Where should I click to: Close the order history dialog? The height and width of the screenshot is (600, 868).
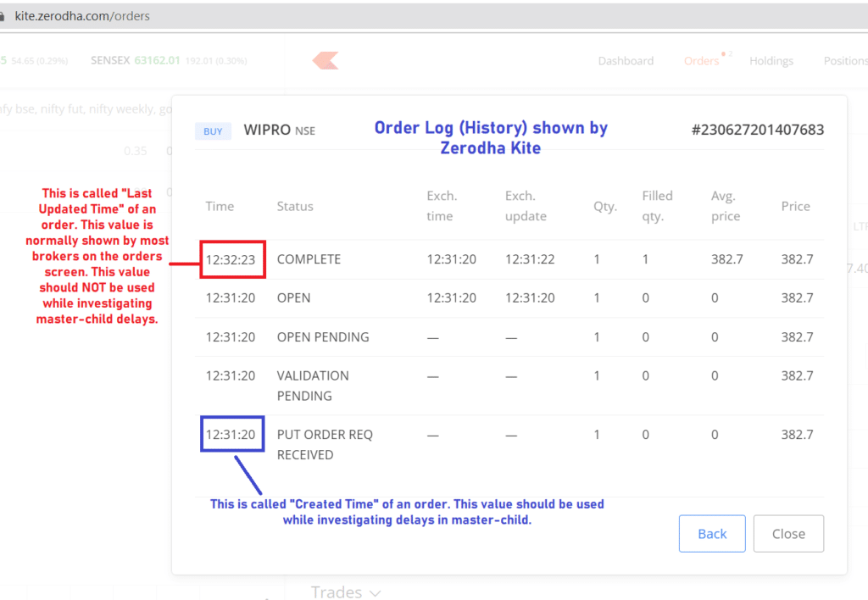(x=788, y=534)
